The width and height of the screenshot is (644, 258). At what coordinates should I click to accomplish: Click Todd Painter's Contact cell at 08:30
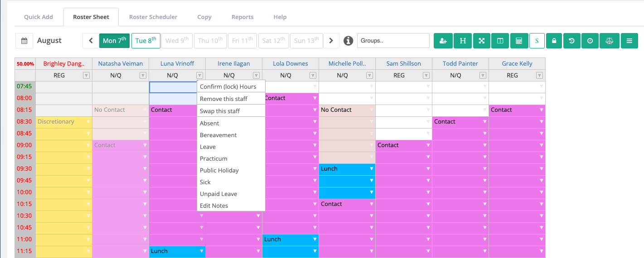460,122
